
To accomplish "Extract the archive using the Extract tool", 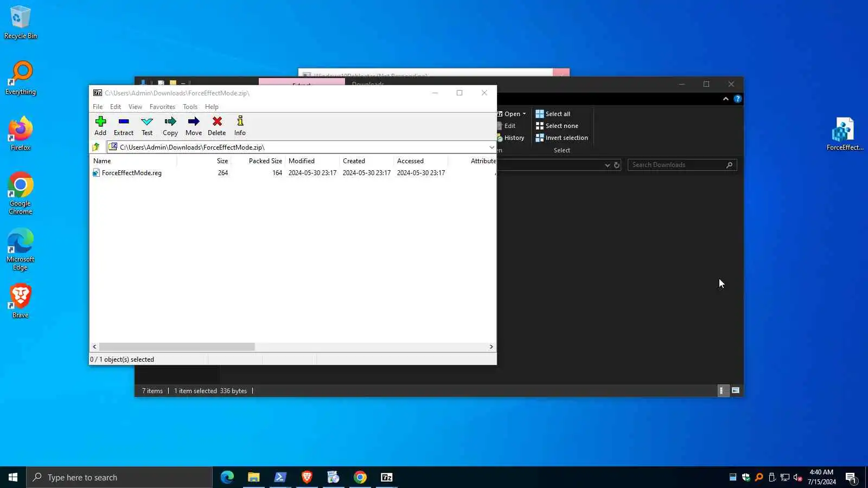I will 124,126.
